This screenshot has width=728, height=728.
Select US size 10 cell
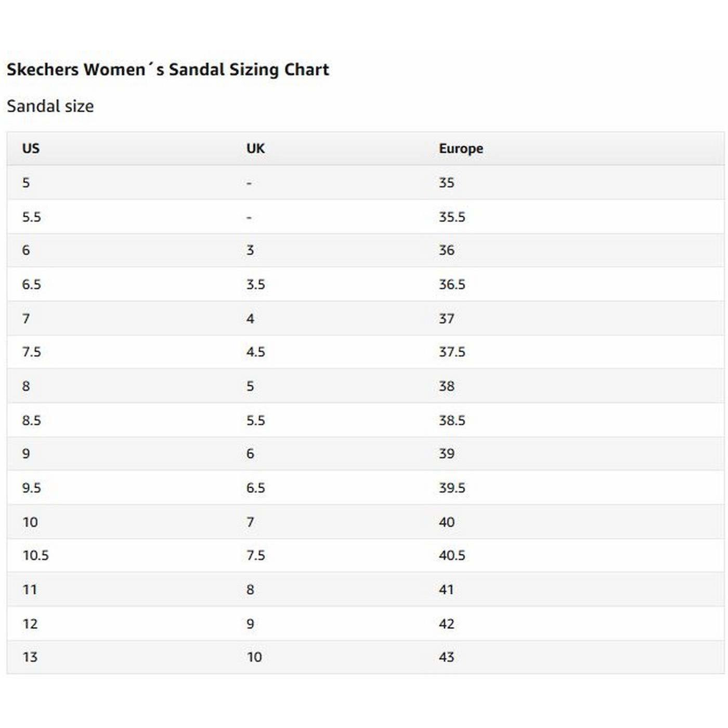coord(30,522)
